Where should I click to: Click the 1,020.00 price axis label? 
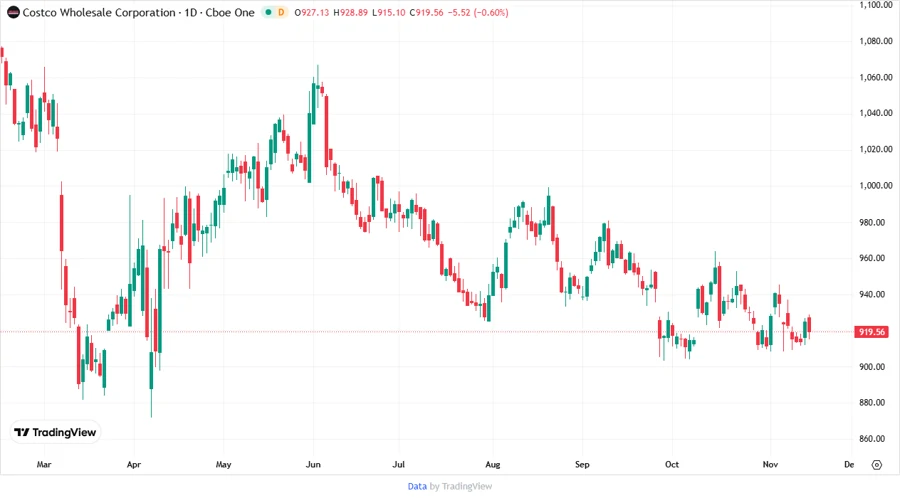click(876, 149)
